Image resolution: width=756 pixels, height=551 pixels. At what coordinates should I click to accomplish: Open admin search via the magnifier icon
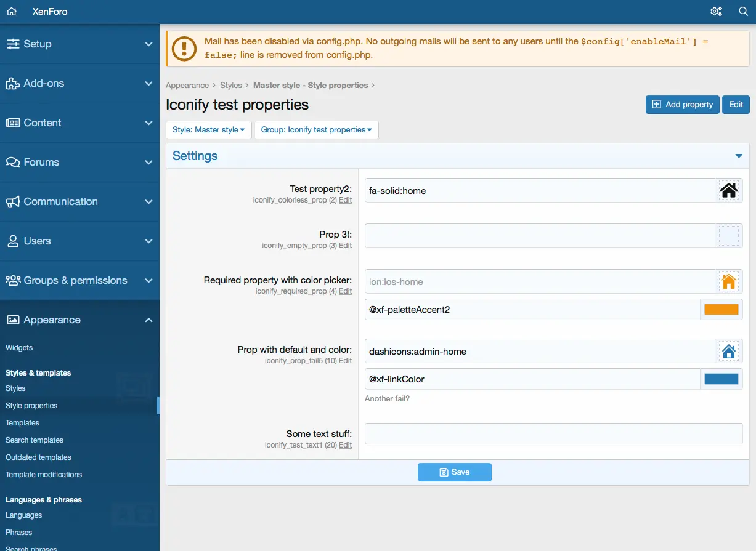tap(743, 11)
